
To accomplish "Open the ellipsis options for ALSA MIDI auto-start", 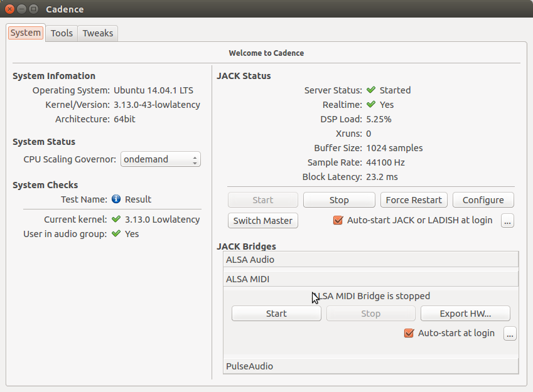I will (x=510, y=334).
